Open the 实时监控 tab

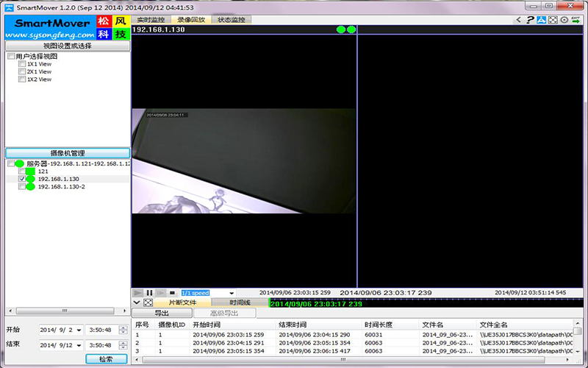point(151,20)
